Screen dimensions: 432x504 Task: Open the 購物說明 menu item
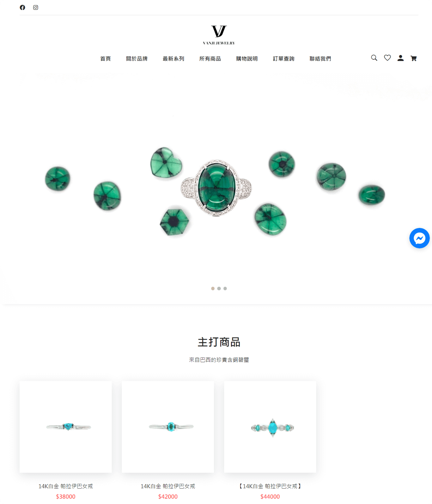[247, 59]
